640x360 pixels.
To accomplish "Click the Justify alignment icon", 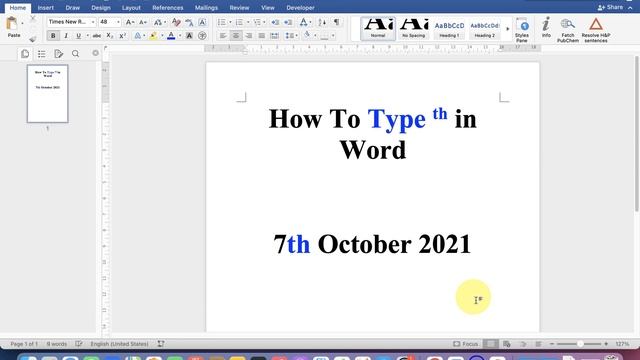I will pos(262,36).
